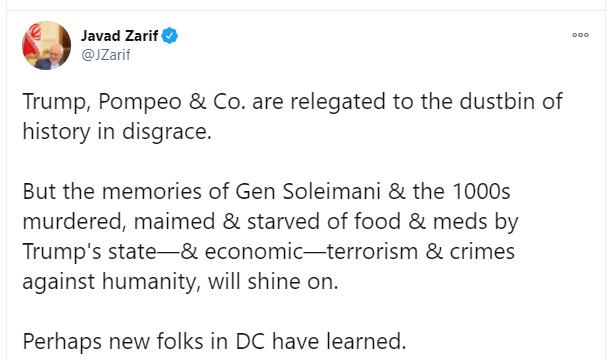612x360 pixels.
Task: Click the name "Gen Soleimani" in the tweet
Action: 308,191
